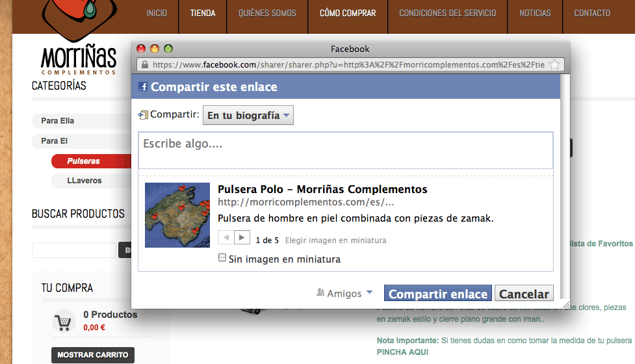This screenshot has width=635, height=364.
Task: Click the lista de Favoritos link
Action: [x=601, y=243]
